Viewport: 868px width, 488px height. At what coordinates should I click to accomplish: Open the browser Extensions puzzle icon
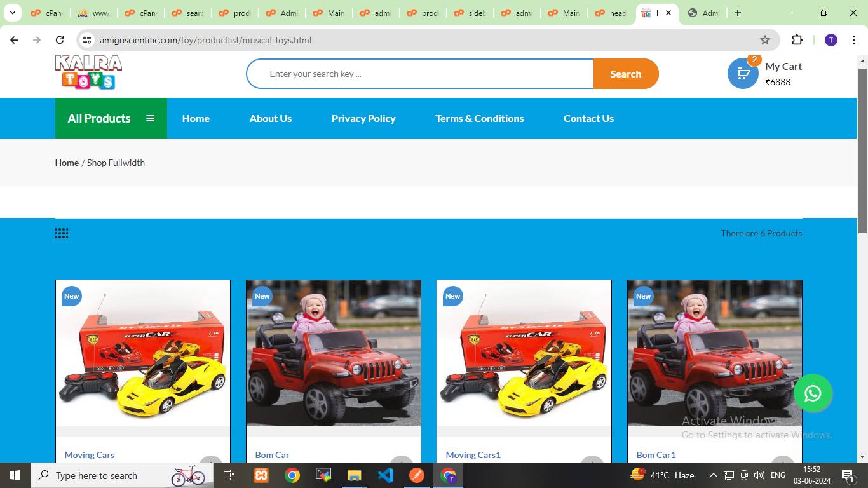(797, 40)
